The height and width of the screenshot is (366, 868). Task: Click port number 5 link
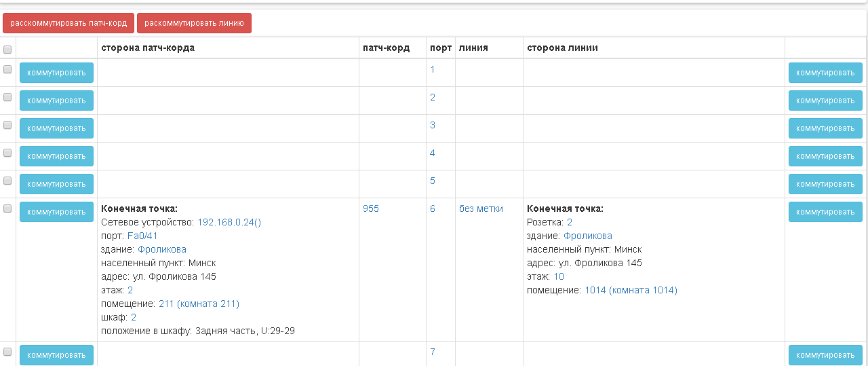(x=433, y=181)
